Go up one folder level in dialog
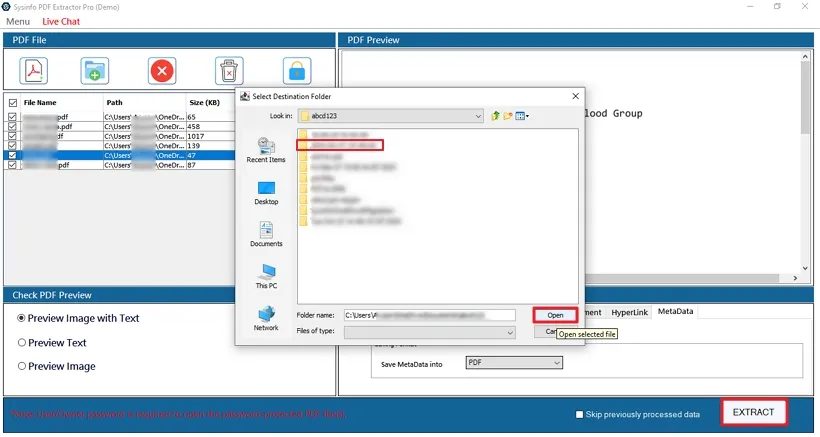 click(x=495, y=116)
